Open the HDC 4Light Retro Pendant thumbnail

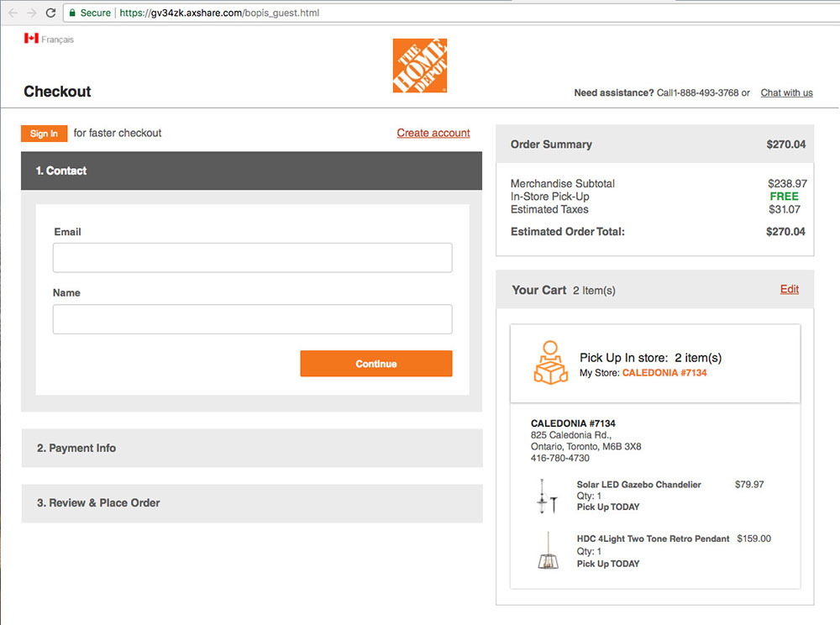click(548, 551)
